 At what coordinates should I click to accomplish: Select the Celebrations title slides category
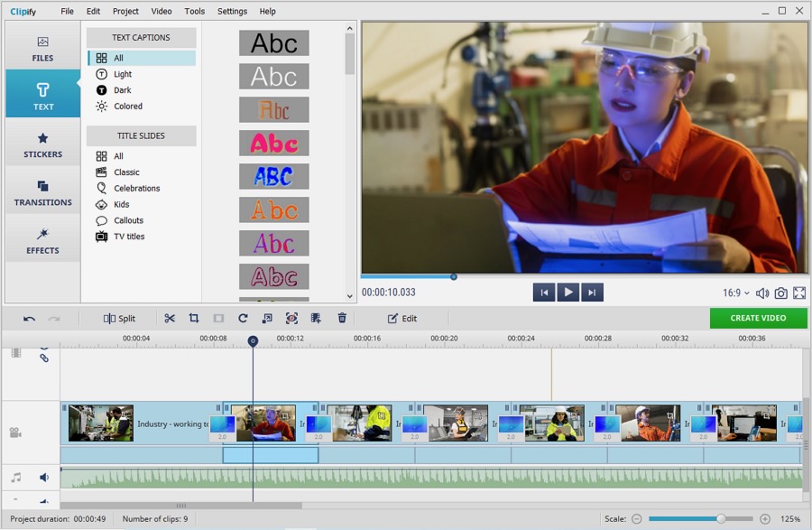click(136, 189)
